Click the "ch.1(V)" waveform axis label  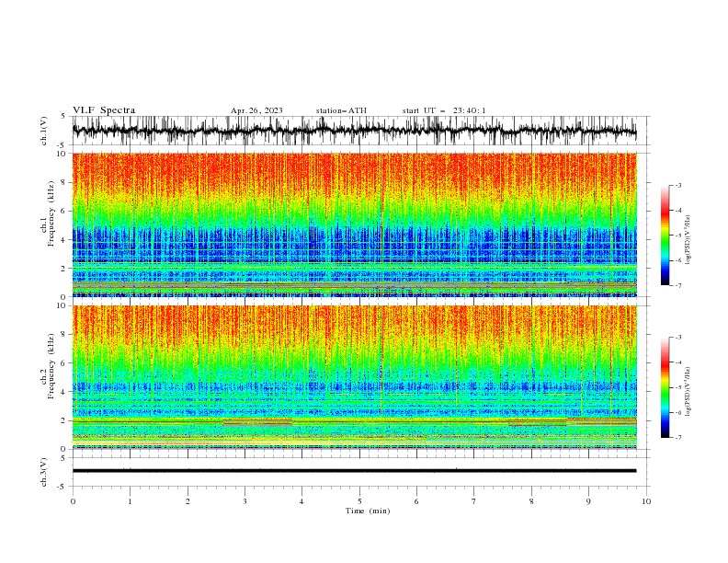coord(44,131)
